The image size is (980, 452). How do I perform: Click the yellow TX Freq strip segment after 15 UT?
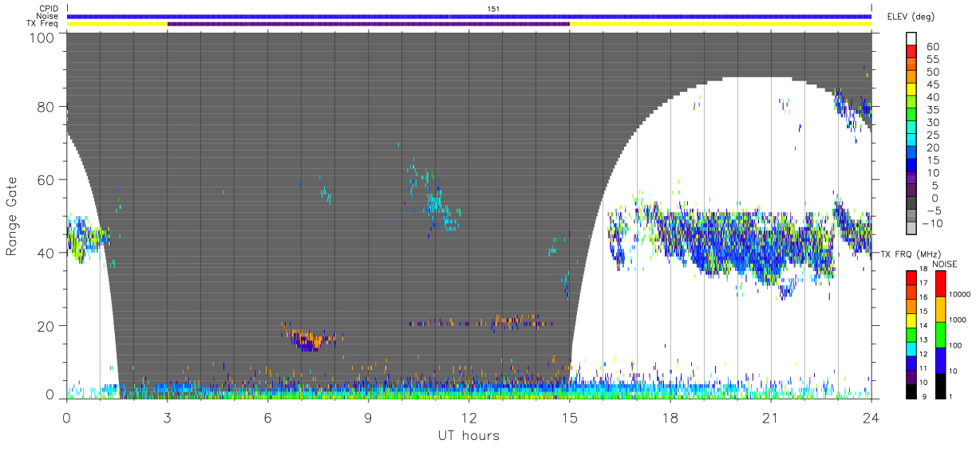tap(721, 24)
